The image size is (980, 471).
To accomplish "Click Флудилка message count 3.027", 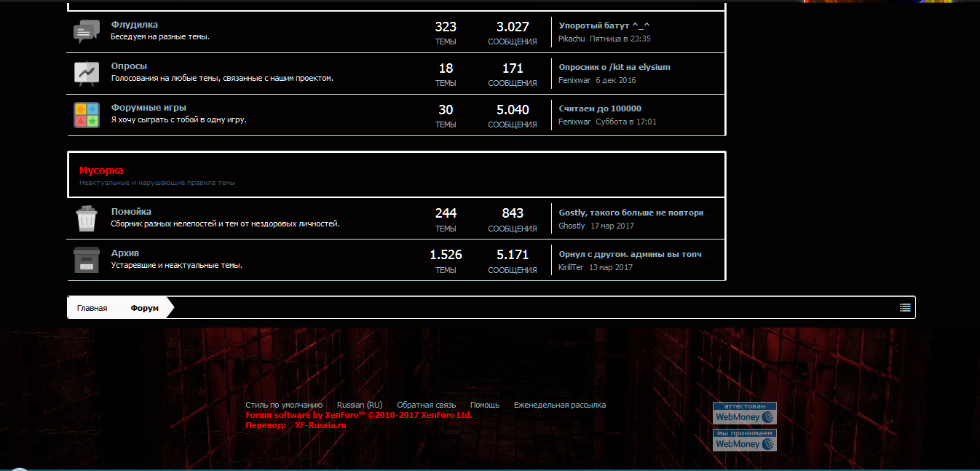I will click(x=513, y=27).
